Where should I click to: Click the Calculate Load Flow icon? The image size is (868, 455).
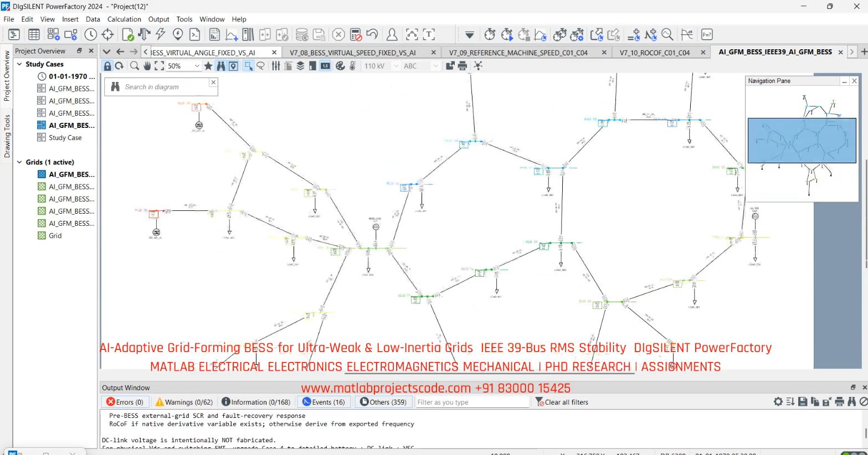coord(144,34)
